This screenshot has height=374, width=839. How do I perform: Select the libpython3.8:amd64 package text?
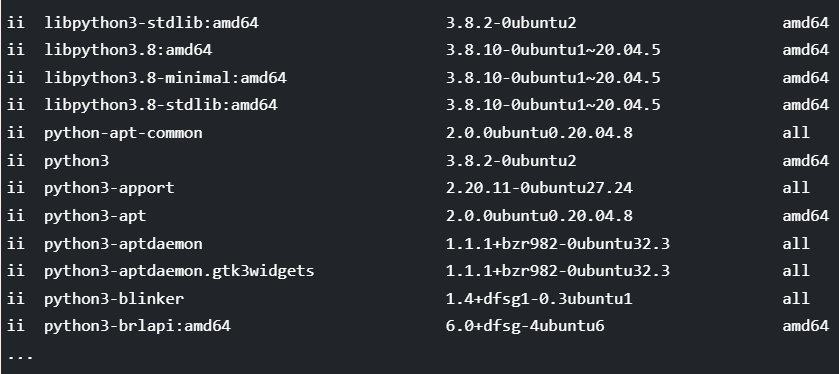pyautogui.click(x=128, y=50)
